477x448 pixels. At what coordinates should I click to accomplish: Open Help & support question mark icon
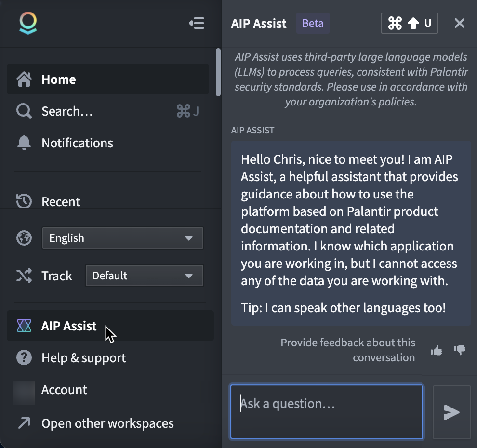(24, 358)
